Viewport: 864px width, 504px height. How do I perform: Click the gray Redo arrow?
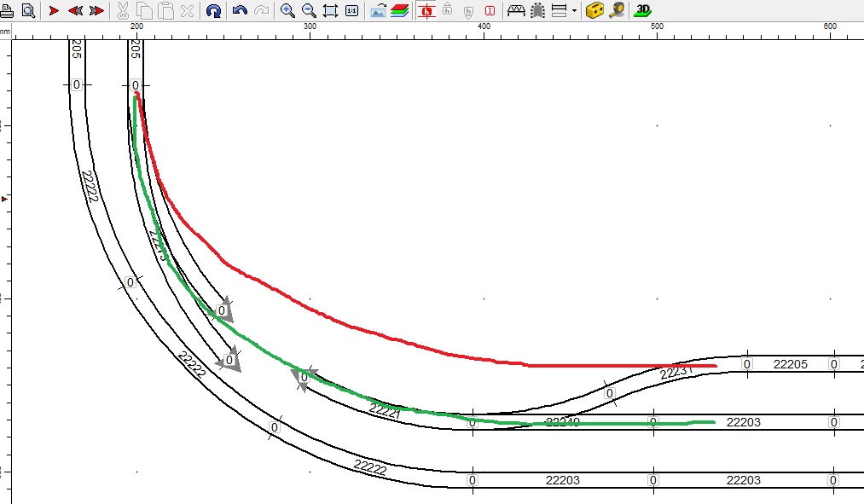pyautogui.click(x=261, y=10)
